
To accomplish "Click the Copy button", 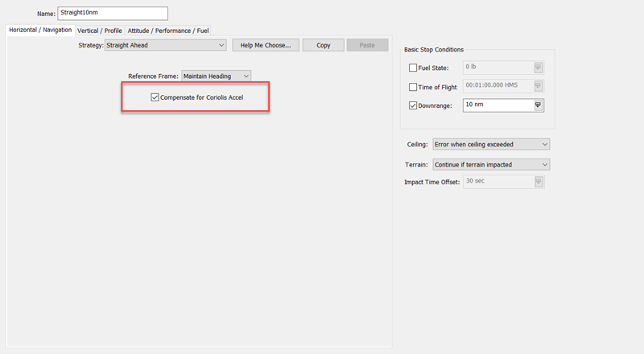I will pyautogui.click(x=324, y=45).
